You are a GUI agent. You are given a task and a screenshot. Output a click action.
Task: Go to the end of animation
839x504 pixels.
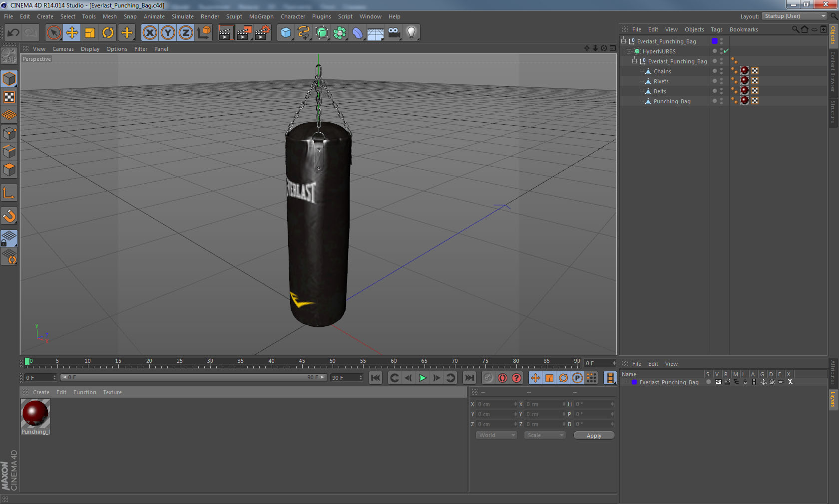click(469, 378)
